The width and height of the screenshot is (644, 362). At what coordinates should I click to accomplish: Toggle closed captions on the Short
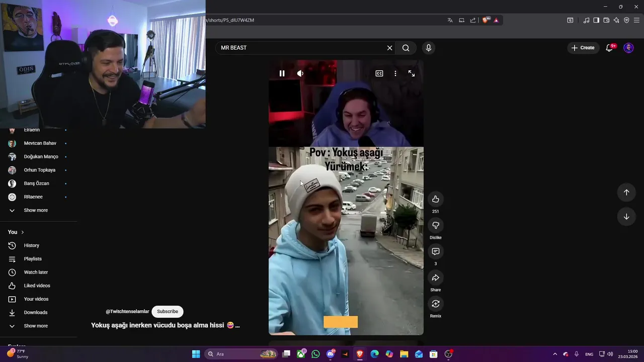coord(379,73)
